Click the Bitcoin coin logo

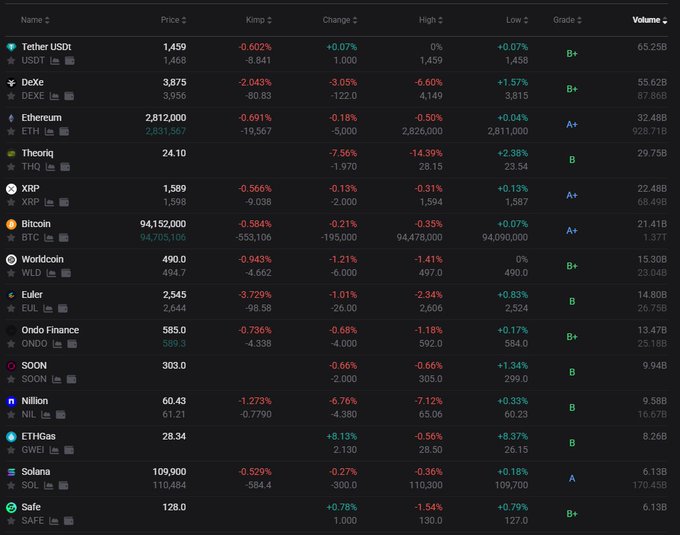click(x=11, y=224)
